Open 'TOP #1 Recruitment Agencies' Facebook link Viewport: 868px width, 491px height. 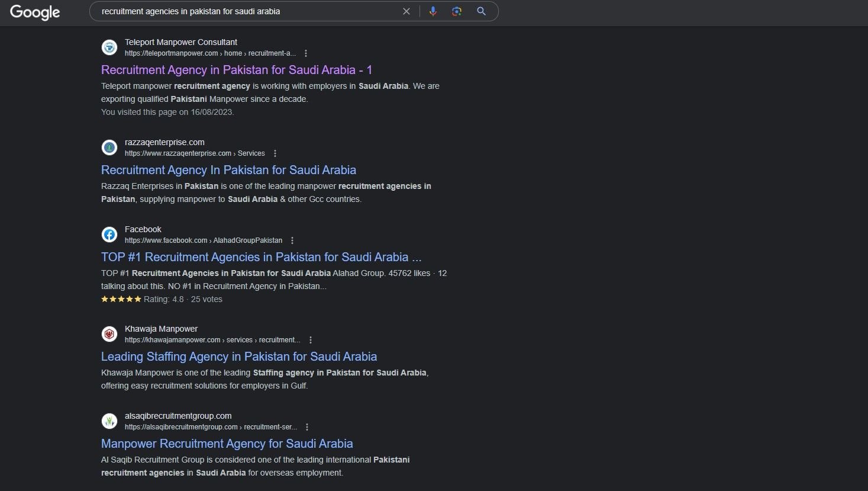tap(261, 257)
